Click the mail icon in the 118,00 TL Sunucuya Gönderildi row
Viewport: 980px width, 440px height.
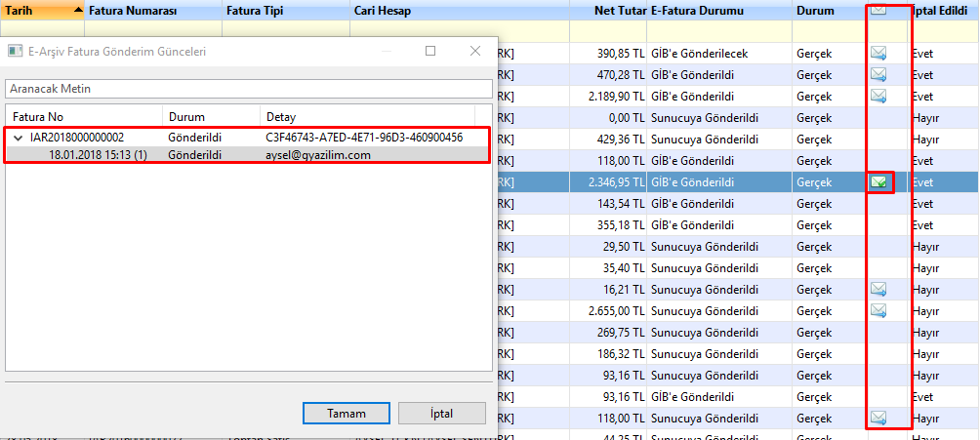[878, 418]
